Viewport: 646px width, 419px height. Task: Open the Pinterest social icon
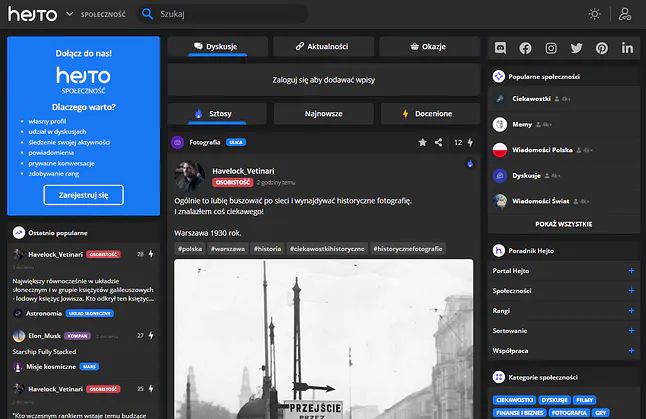pyautogui.click(x=602, y=48)
